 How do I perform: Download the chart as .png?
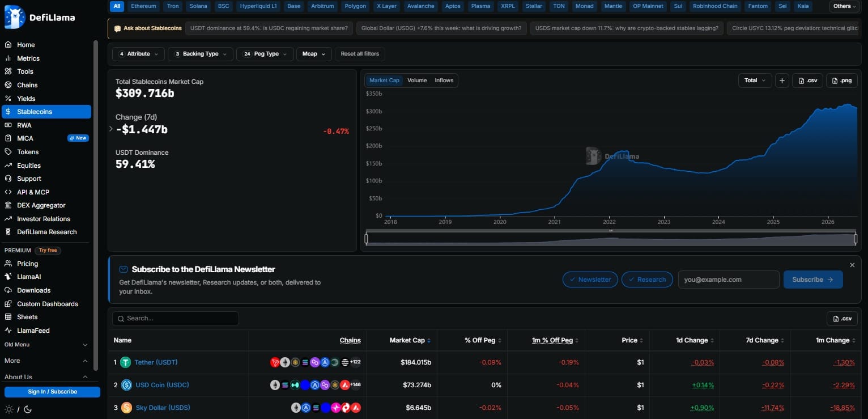coord(841,81)
